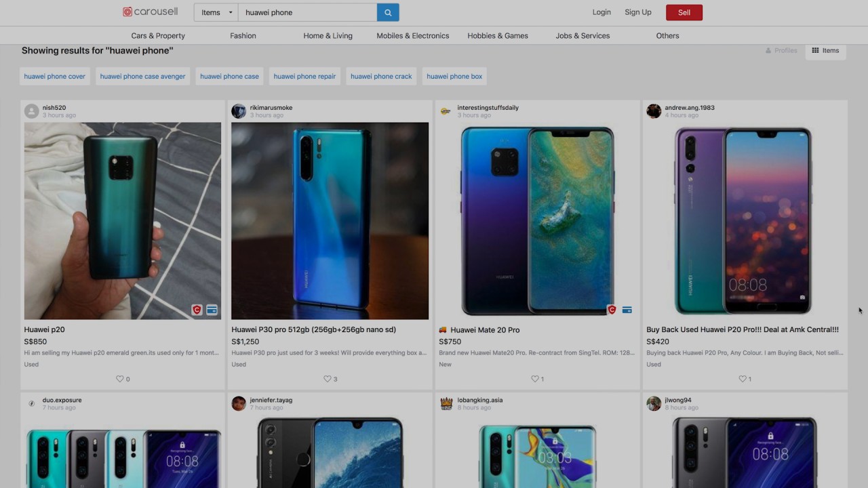Select the huawei phone box suggestion

454,77
